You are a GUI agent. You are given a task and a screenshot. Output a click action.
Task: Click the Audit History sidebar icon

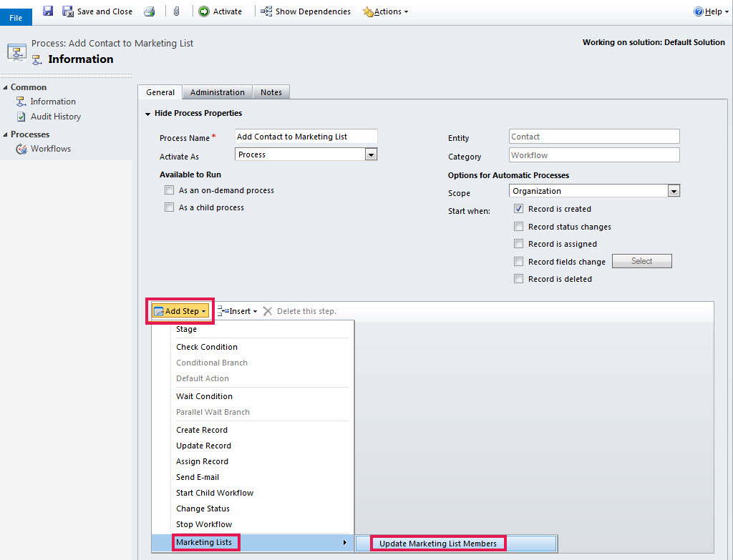pos(21,117)
